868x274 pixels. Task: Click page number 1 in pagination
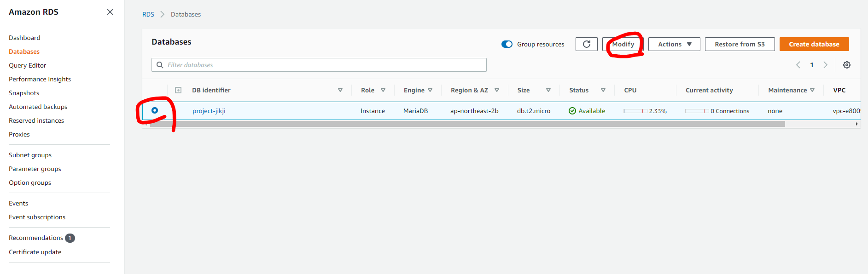(812, 65)
